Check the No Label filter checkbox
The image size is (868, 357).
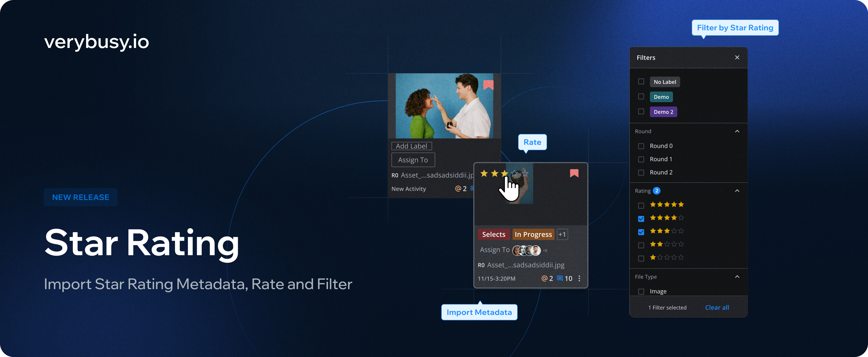coord(641,82)
